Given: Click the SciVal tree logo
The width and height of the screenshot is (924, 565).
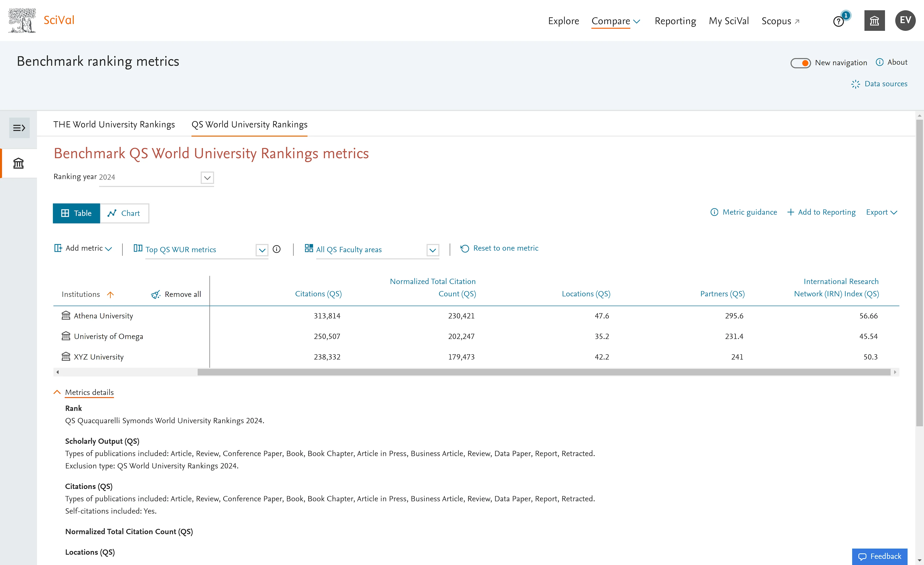Looking at the screenshot, I should point(22,20).
